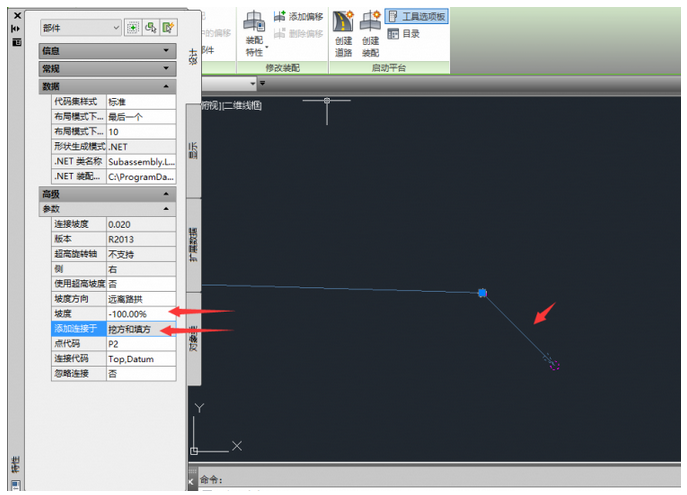Click the 版本 value R2013
Image resolution: width=687 pixels, height=495 pixels.
coord(141,239)
